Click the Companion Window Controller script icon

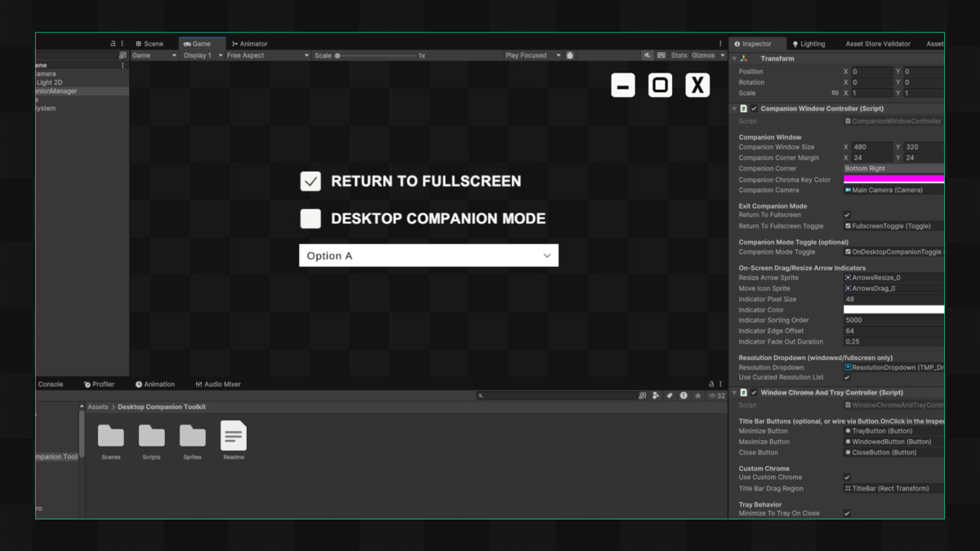click(744, 109)
